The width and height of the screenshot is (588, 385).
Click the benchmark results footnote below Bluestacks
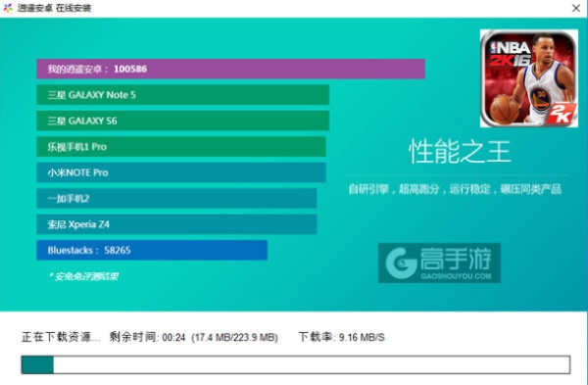pyautogui.click(x=83, y=276)
